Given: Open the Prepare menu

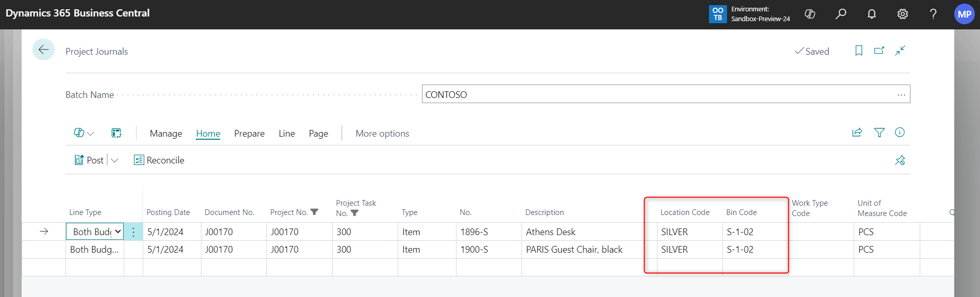Looking at the screenshot, I should (x=249, y=134).
